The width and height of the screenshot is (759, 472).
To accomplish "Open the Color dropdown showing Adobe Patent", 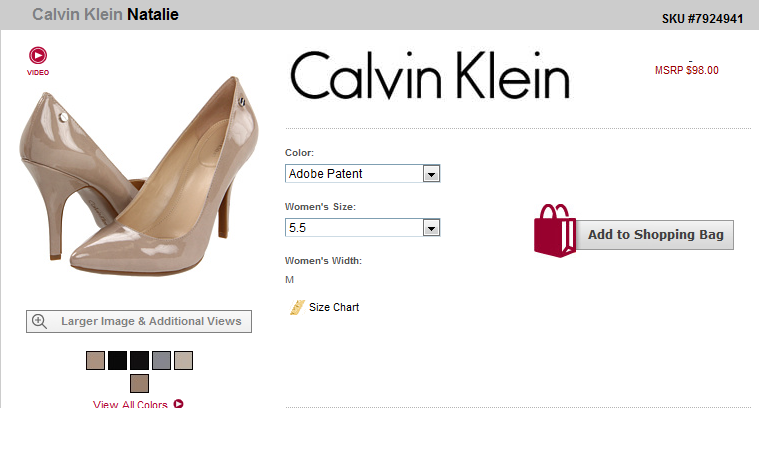I will [362, 174].
